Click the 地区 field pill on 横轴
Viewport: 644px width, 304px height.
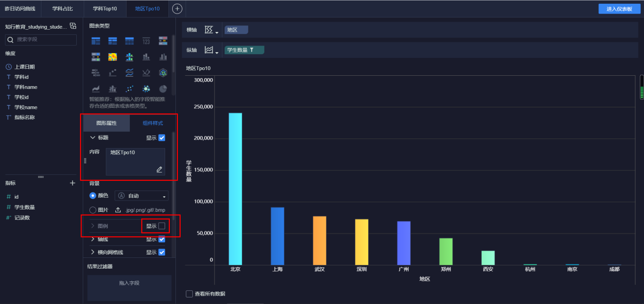236,30
